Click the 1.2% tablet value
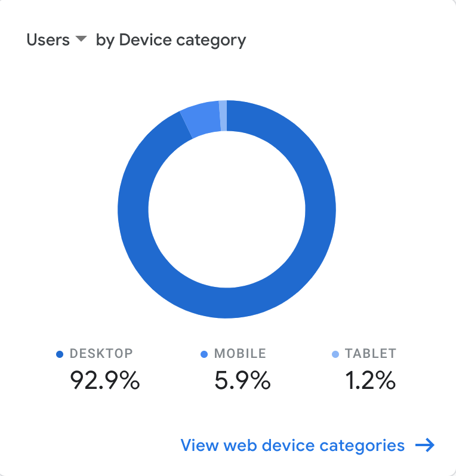 click(x=370, y=380)
